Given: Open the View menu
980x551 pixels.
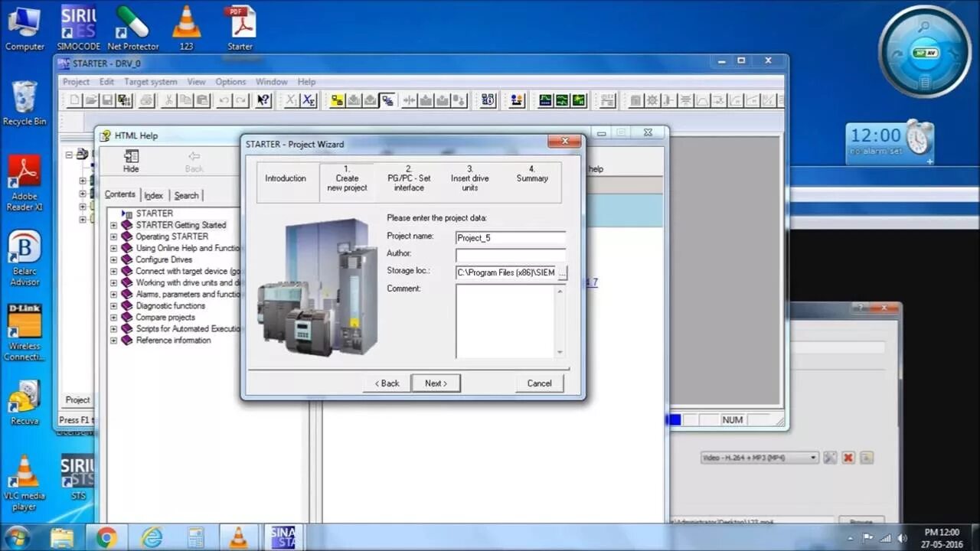Looking at the screenshot, I should (x=196, y=82).
